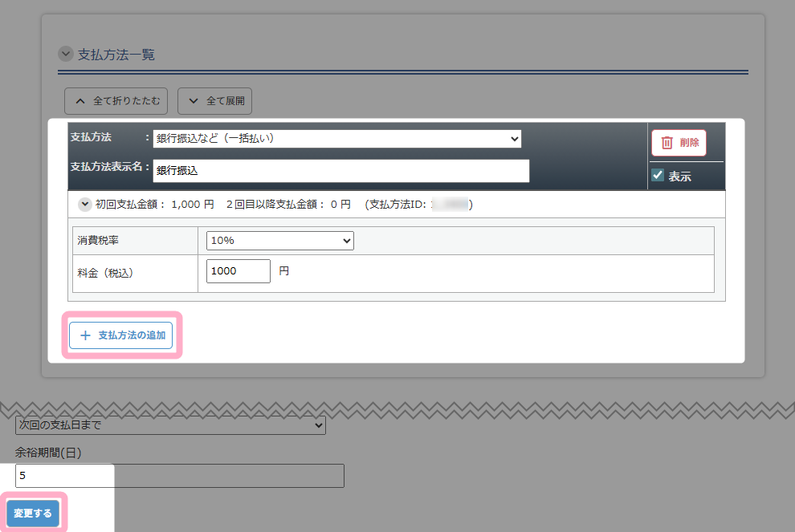Collapse the 支払方法一覧 section chevron
Screen dimensions: 795x532
point(65,55)
